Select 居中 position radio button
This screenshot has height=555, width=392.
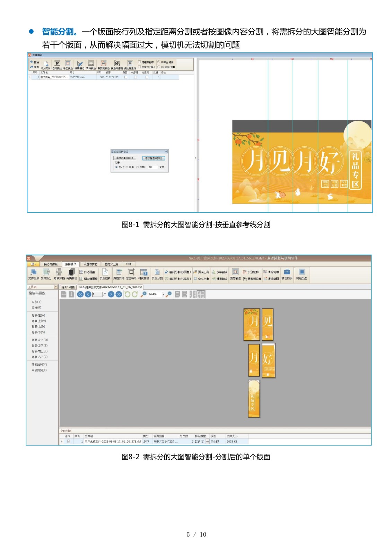coord(127,167)
